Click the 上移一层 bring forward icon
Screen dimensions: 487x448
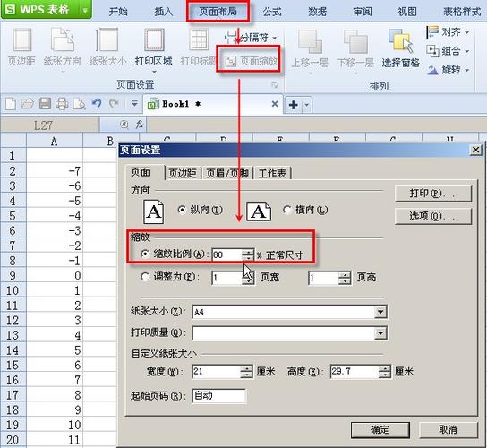(310, 41)
